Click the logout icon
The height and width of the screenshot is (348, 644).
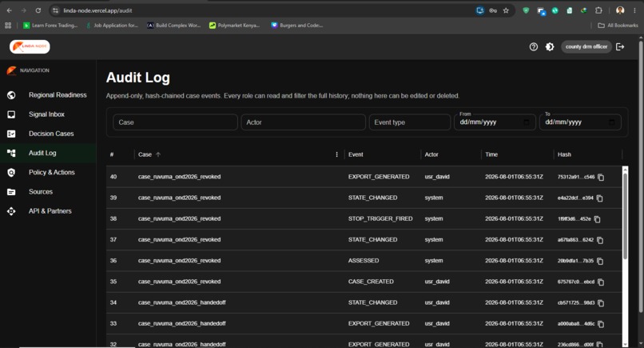[x=620, y=47]
